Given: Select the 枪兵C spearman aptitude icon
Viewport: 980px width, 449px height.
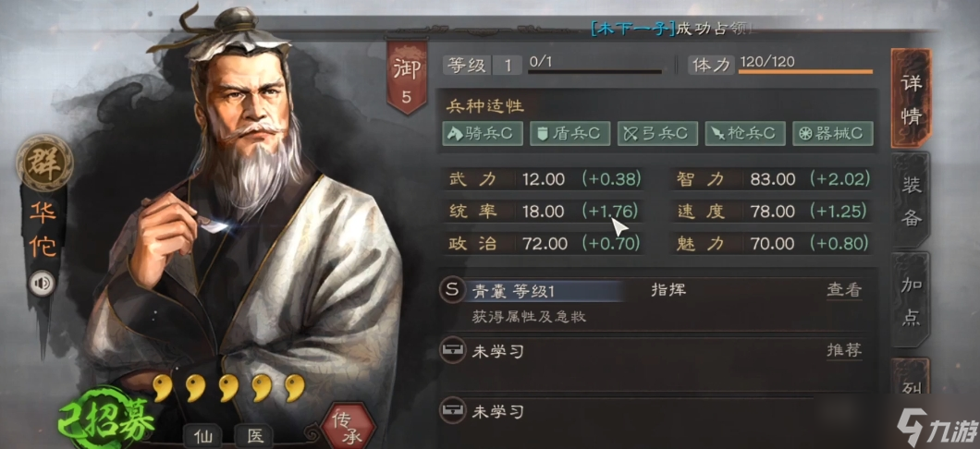Looking at the screenshot, I should (745, 133).
